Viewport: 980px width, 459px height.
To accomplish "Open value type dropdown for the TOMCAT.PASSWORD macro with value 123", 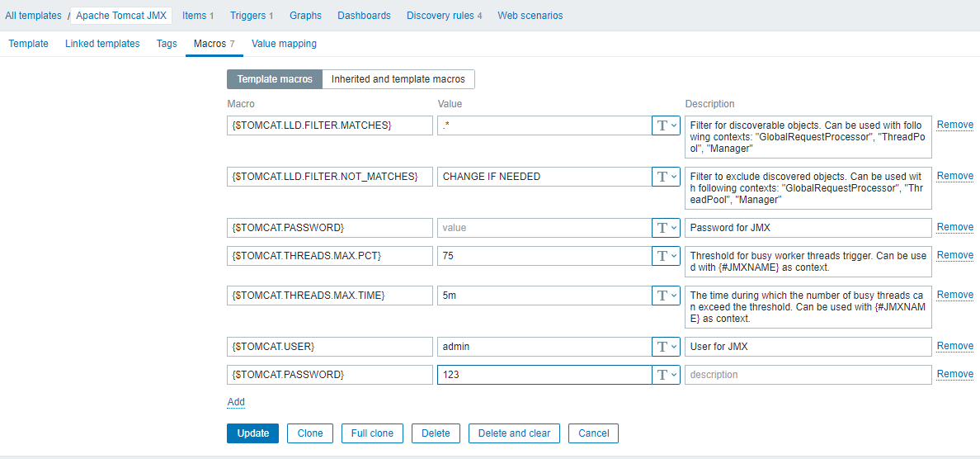I will (666, 375).
